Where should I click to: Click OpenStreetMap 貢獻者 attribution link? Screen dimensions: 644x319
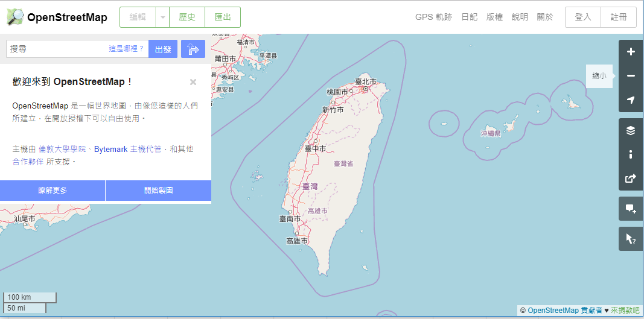565,311
